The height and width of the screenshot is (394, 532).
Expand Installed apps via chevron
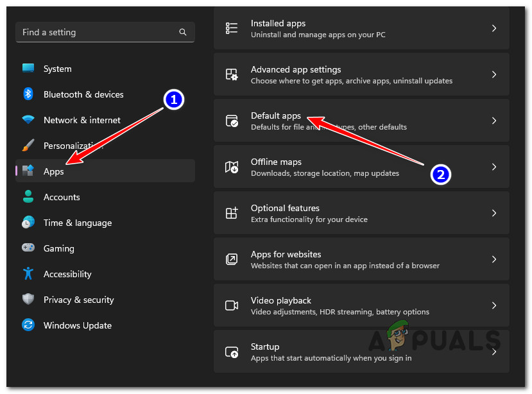tap(494, 28)
